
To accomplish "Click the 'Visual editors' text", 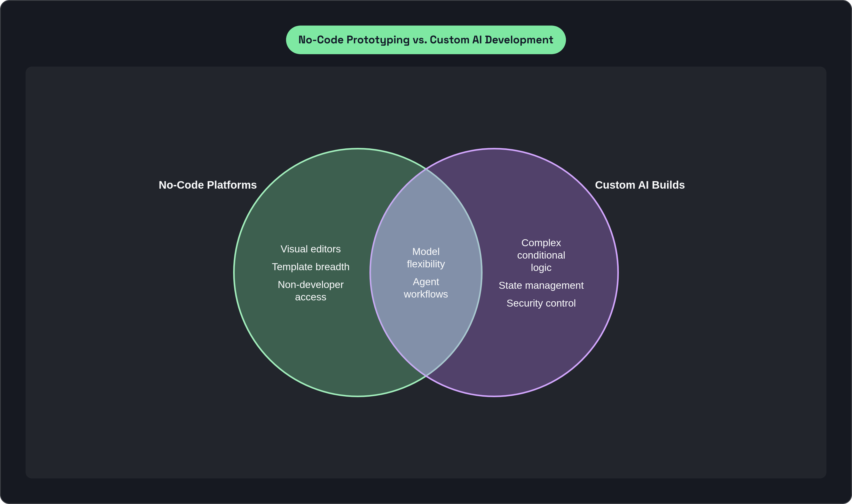I will [x=311, y=249].
